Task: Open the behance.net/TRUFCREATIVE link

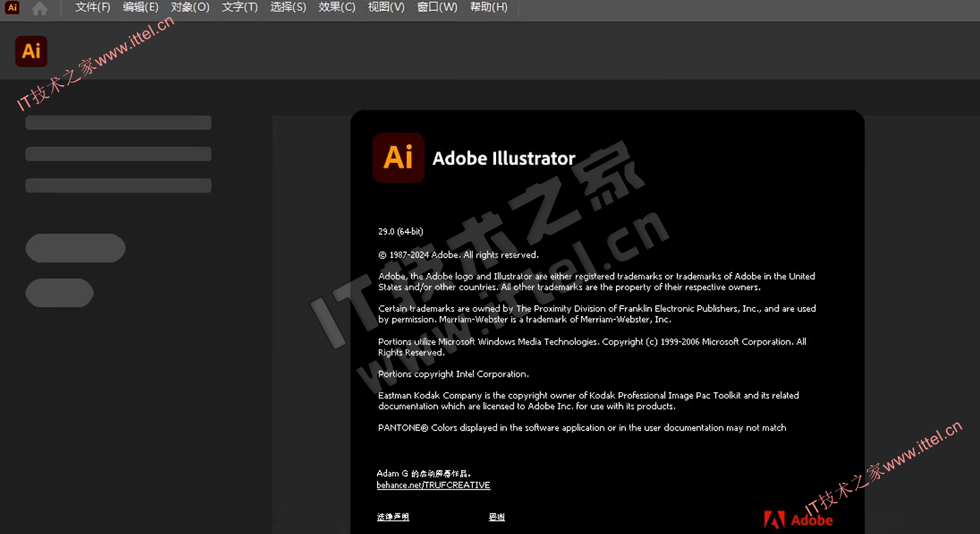Action: [x=434, y=485]
